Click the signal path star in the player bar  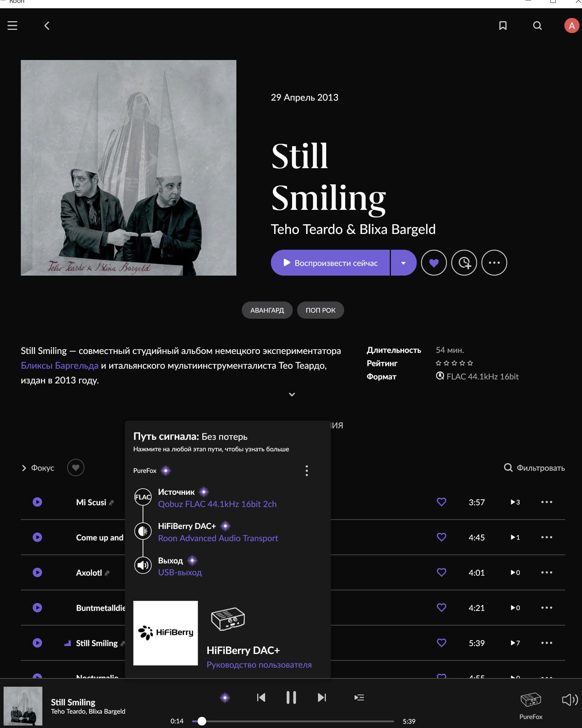pos(225,698)
